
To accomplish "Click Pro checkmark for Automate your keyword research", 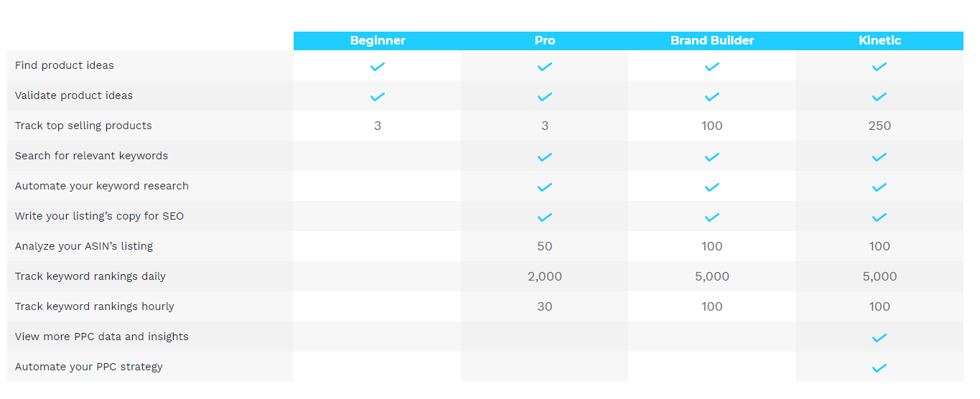I will tap(544, 187).
